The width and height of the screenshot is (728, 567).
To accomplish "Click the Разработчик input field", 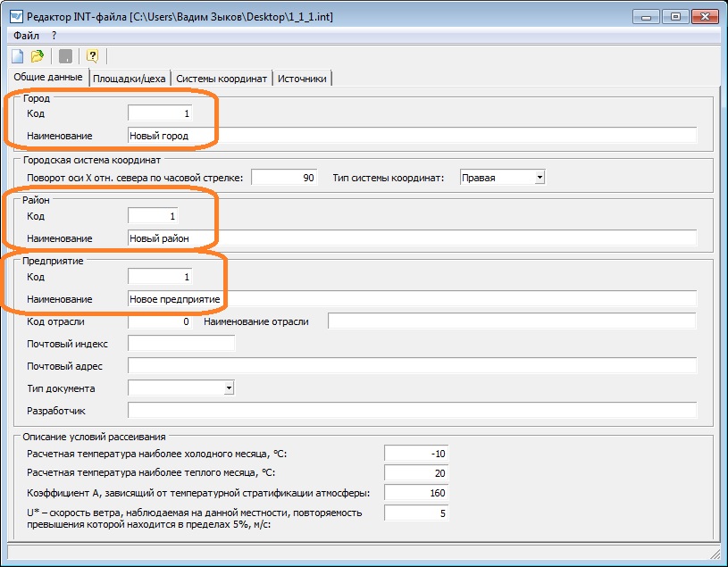I will pyautogui.click(x=411, y=411).
